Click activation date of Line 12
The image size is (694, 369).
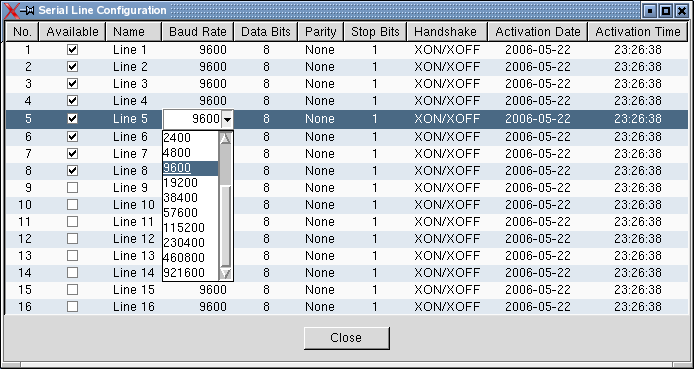point(538,238)
